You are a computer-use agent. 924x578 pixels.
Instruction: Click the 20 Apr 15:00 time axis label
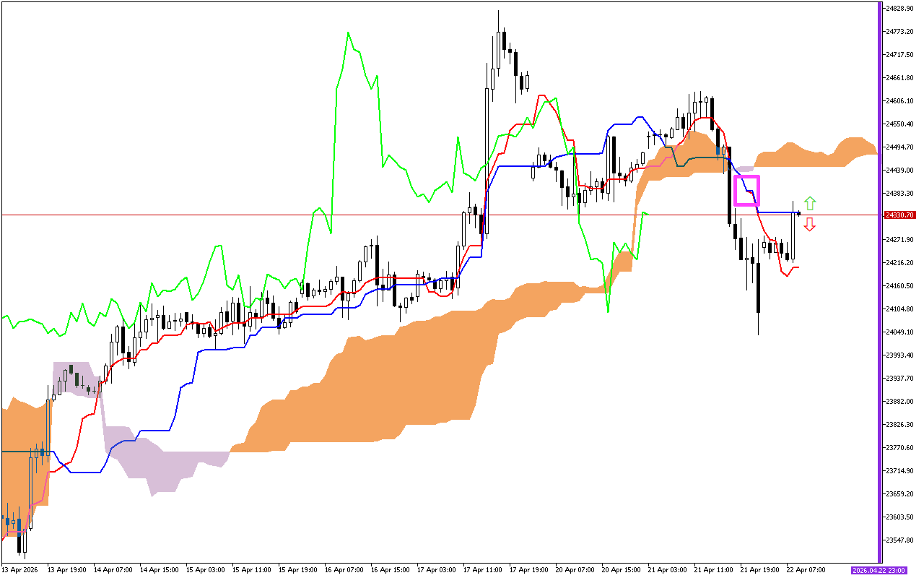tap(621, 570)
